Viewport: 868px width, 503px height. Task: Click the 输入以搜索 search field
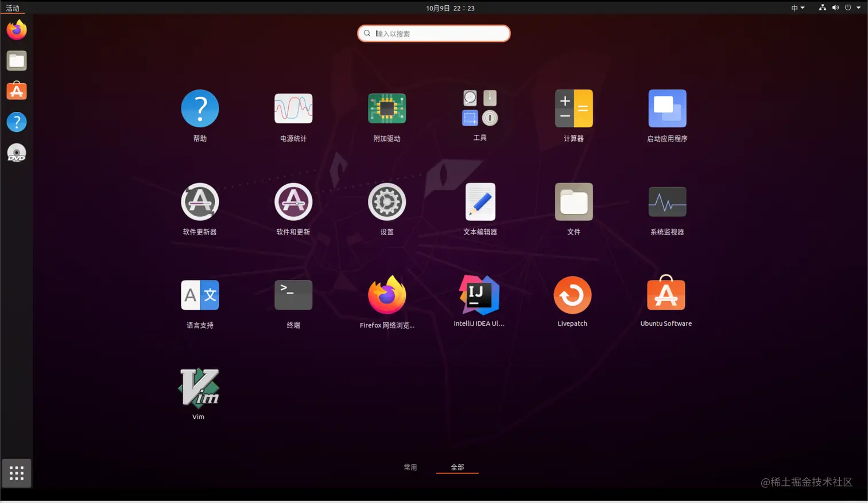click(434, 33)
